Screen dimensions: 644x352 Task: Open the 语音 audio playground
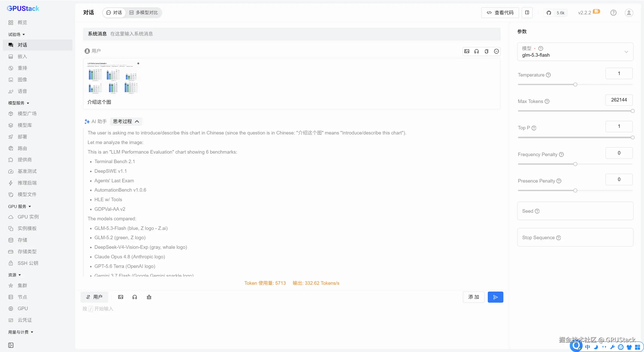coord(38,91)
